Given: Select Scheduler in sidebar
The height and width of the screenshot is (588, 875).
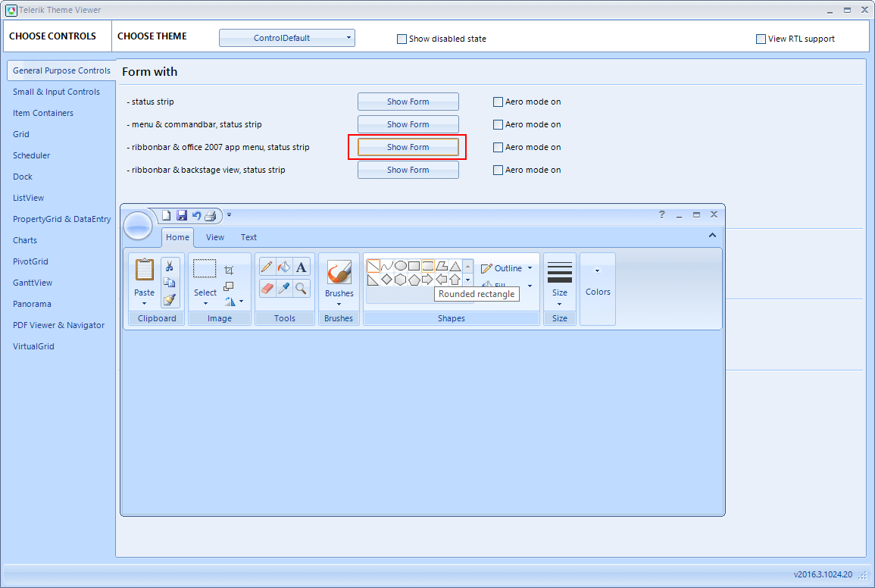Looking at the screenshot, I should click(x=31, y=156).
